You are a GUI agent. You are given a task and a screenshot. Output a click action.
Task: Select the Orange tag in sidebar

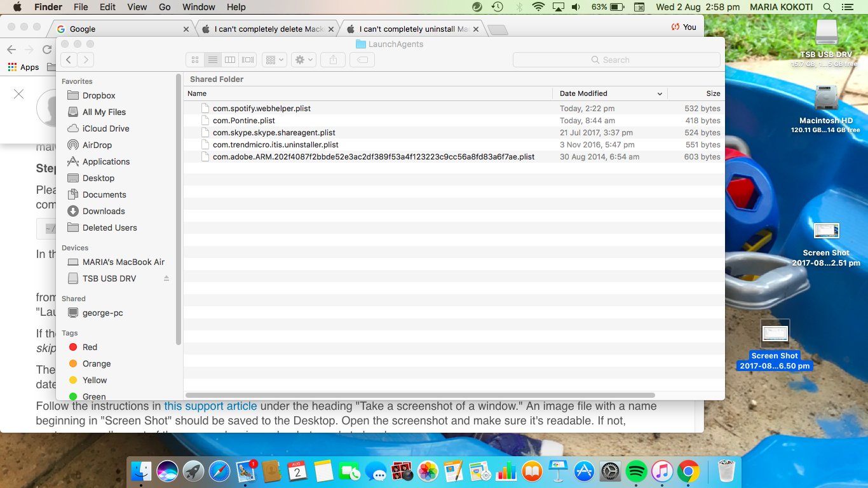(x=97, y=363)
